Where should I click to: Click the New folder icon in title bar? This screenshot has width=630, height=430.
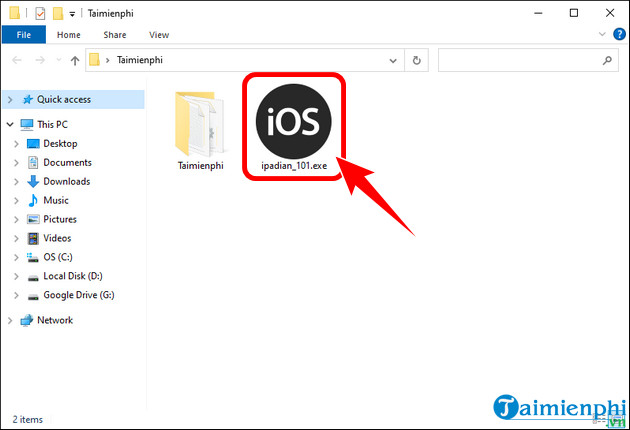click(x=58, y=13)
